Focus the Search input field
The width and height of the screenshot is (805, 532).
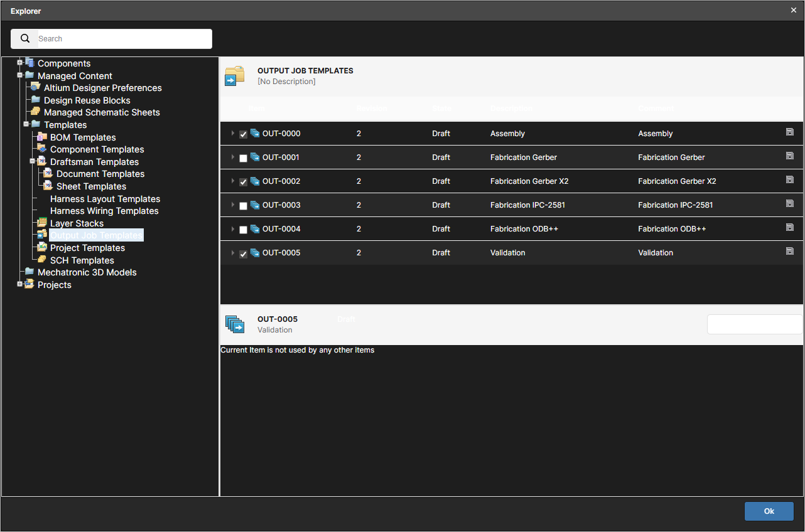124,39
